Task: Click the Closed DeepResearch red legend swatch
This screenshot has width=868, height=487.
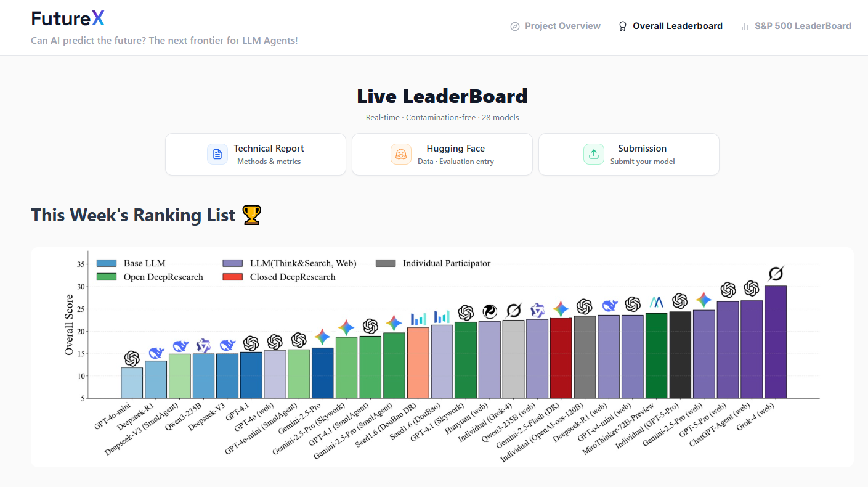Action: click(232, 277)
